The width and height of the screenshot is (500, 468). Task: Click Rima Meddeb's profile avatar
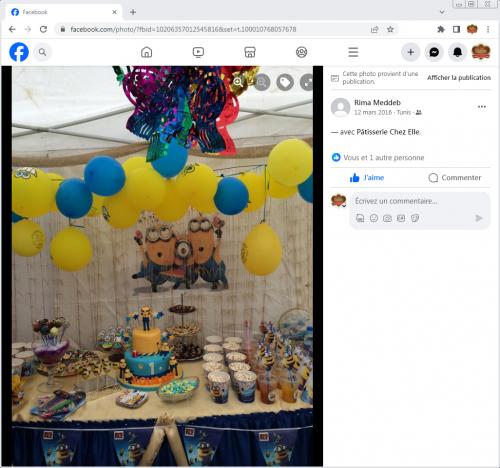point(340,107)
